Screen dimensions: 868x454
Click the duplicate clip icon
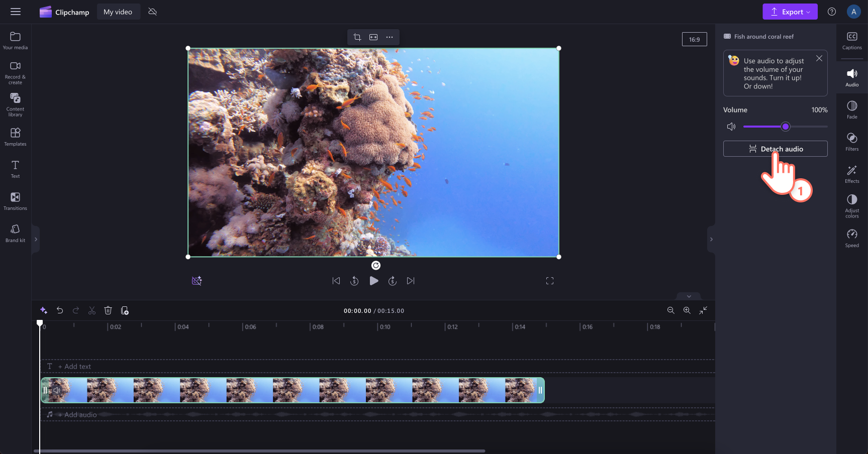coord(125,310)
